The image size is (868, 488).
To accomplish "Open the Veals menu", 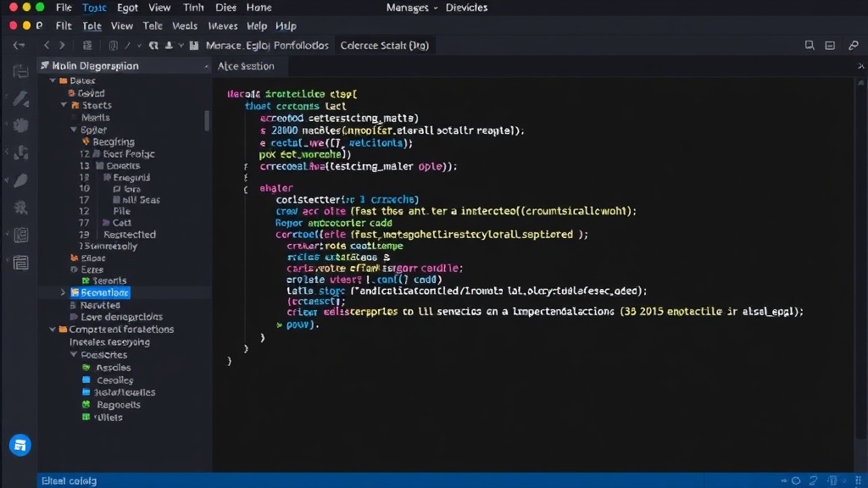I will [x=184, y=26].
